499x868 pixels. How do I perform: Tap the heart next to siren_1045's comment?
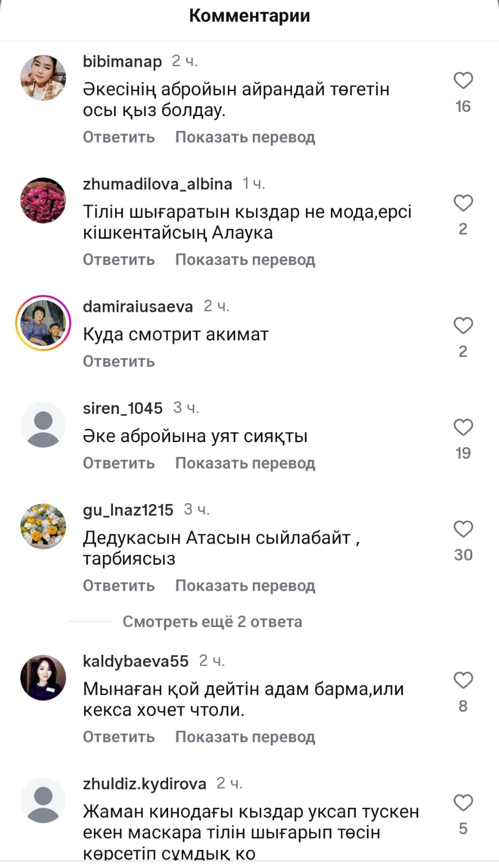(463, 427)
